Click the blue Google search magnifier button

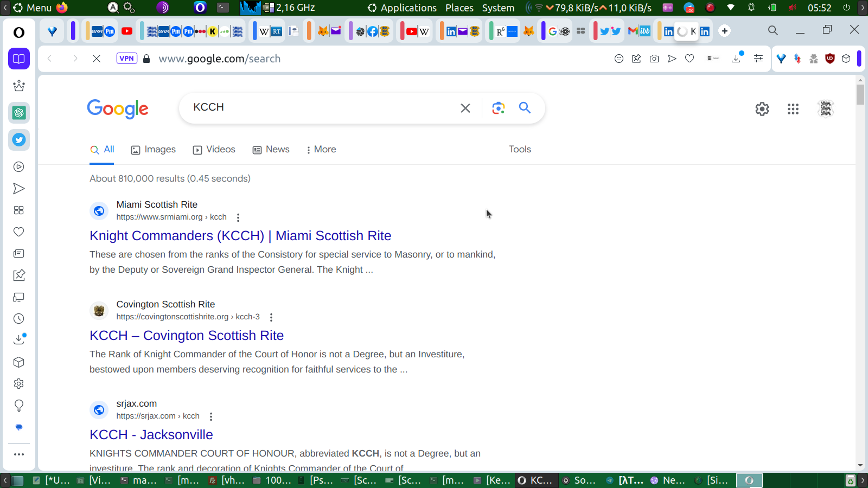525,108
